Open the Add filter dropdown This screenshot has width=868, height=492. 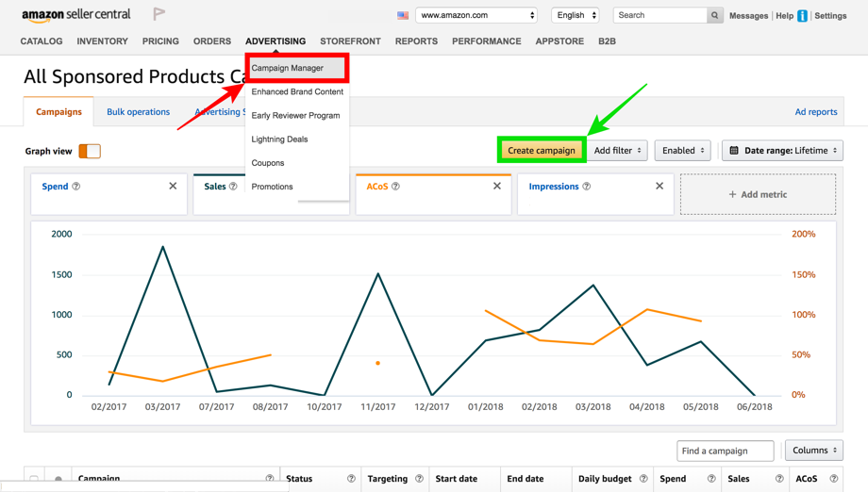pyautogui.click(x=618, y=151)
